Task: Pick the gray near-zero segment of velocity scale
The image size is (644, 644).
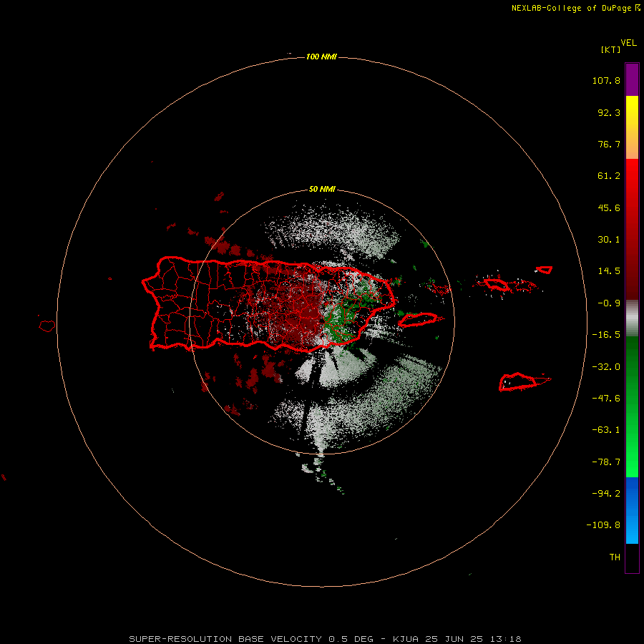Action: click(632, 318)
